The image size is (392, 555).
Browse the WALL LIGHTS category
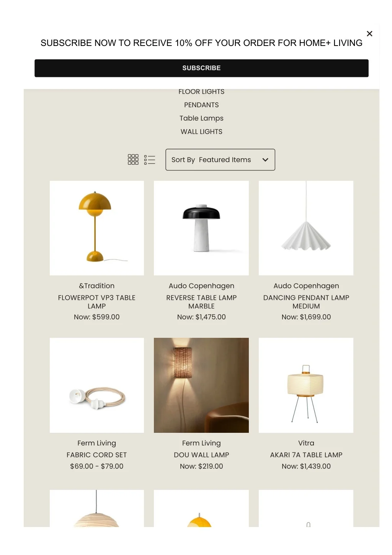click(201, 132)
